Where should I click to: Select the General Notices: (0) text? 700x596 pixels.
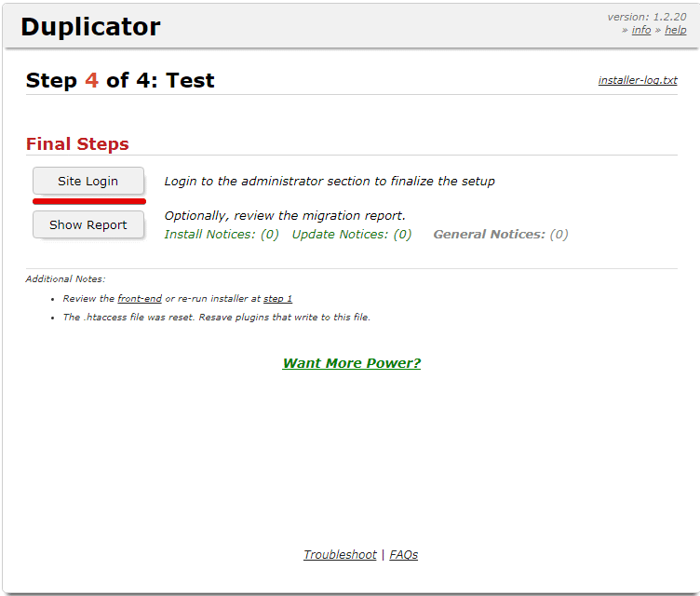point(501,234)
